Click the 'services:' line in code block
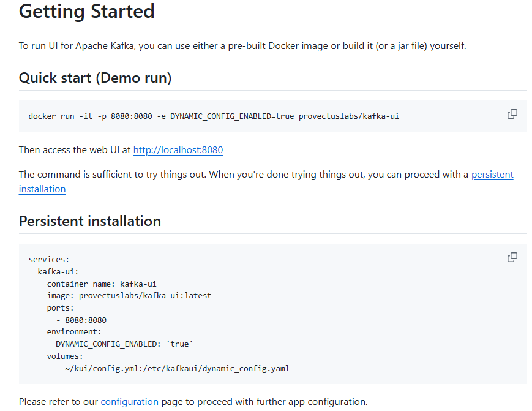 pyautogui.click(x=49, y=259)
